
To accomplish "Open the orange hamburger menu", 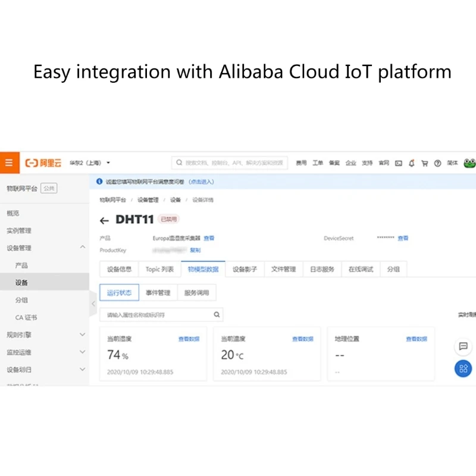I will point(10,162).
